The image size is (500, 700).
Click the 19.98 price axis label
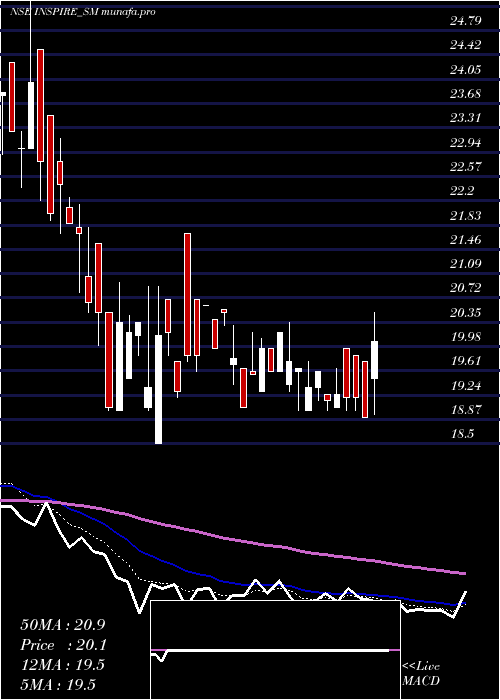click(x=466, y=337)
